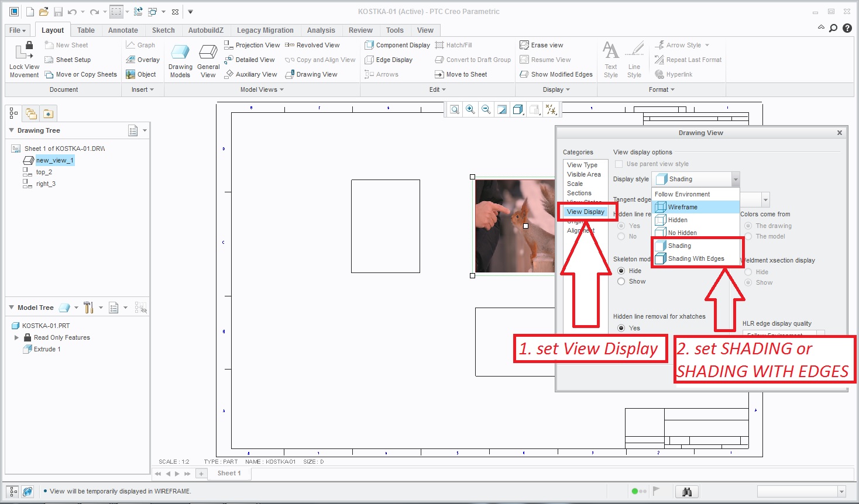
Task: Switch to Sketch ribbon tab
Action: click(x=163, y=30)
